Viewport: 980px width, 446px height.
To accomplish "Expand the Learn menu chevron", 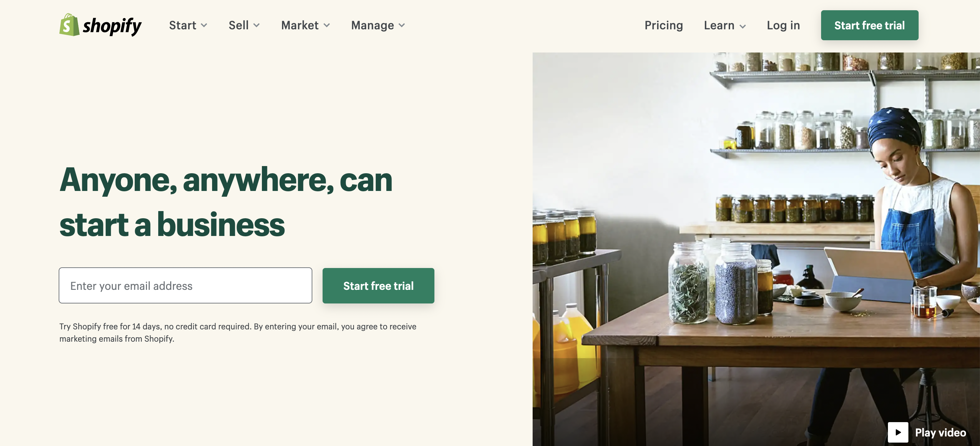I will point(743,26).
